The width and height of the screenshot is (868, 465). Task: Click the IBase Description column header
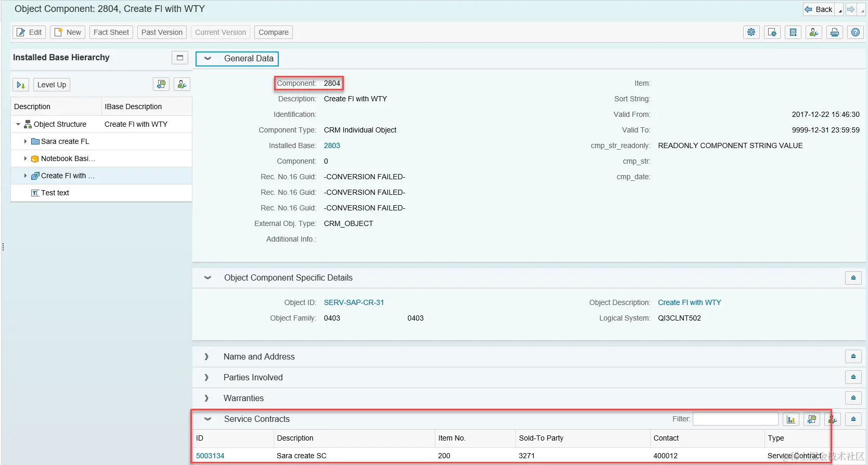pos(147,107)
